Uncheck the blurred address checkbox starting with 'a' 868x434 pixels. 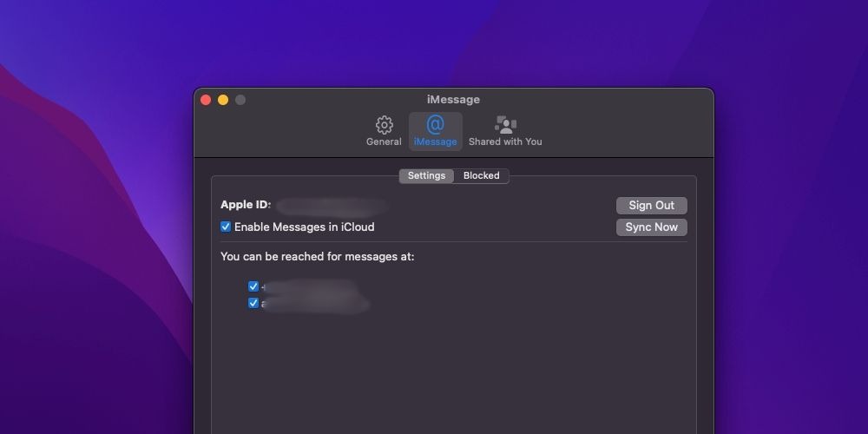point(253,303)
